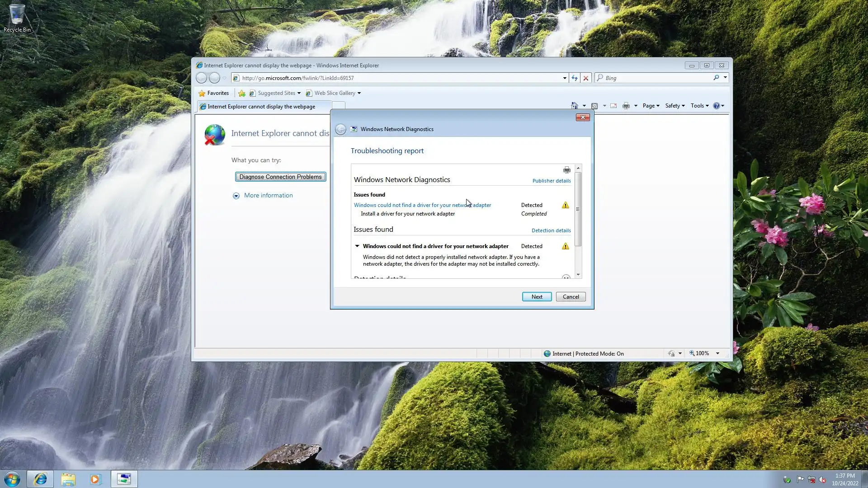The image size is (868, 488).
Task: Click the Home icon in IE command bar
Action: tap(574, 106)
